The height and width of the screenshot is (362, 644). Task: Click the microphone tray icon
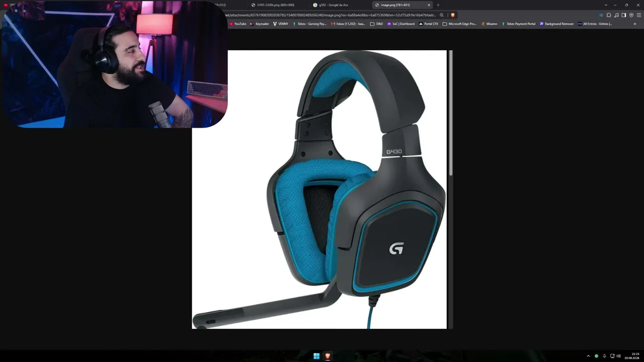tap(604, 356)
